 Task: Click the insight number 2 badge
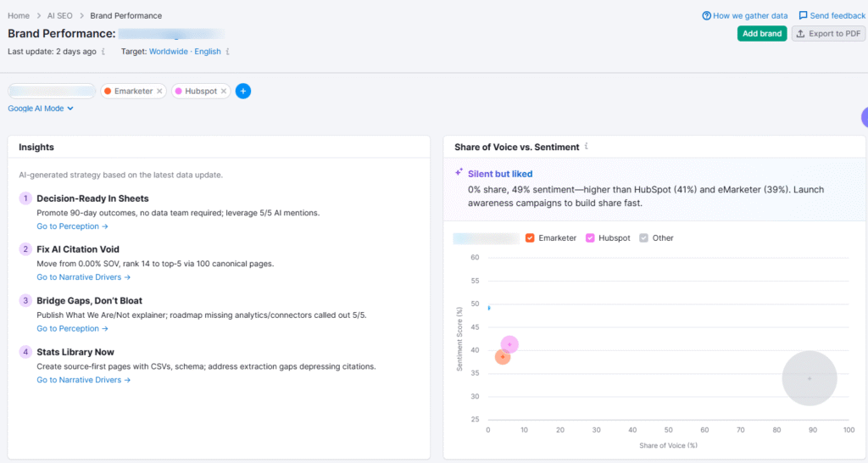click(x=25, y=249)
